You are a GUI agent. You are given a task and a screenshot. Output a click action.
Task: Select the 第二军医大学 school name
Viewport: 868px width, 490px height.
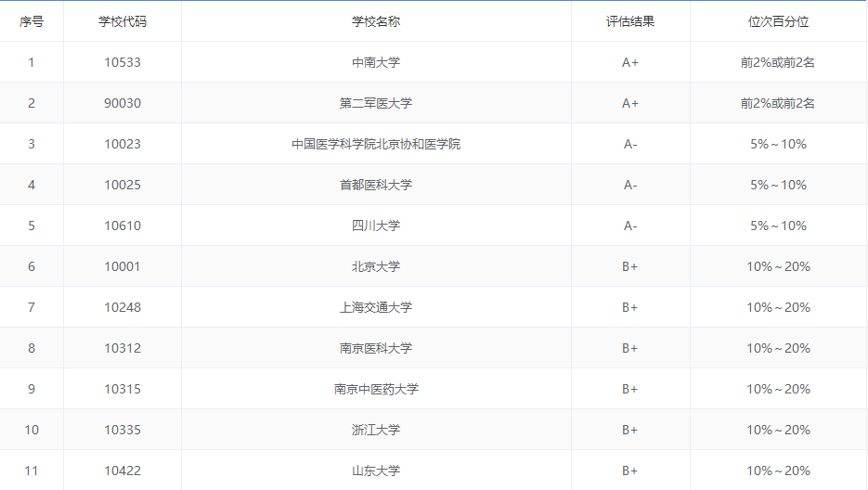pos(376,103)
